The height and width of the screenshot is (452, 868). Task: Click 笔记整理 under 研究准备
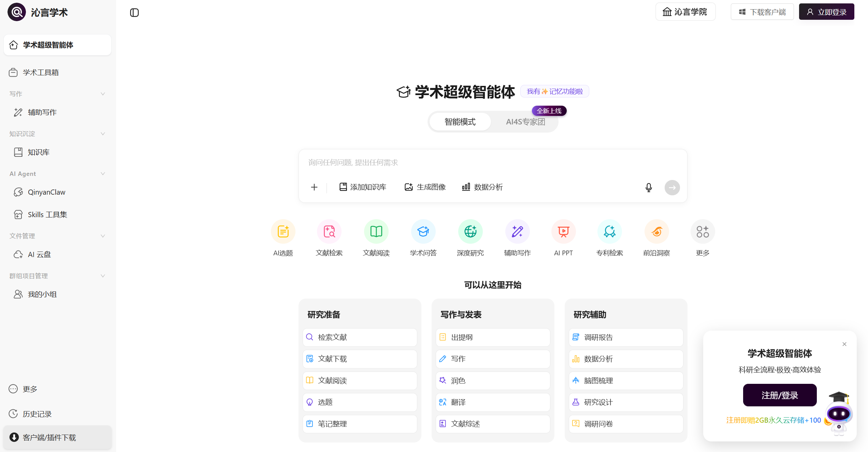point(360,424)
